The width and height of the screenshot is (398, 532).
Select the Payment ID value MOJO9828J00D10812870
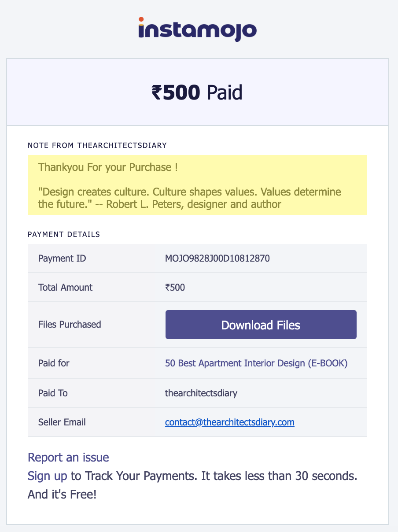[217, 259]
